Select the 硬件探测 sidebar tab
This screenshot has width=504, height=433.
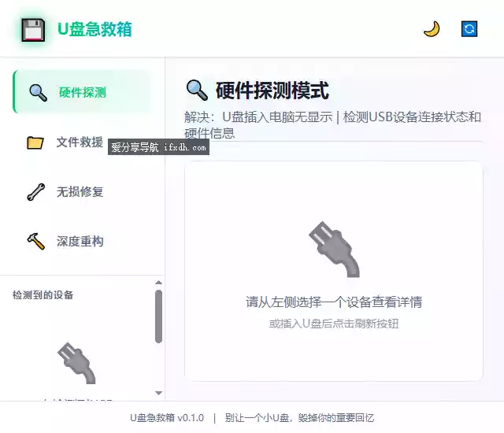[81, 92]
